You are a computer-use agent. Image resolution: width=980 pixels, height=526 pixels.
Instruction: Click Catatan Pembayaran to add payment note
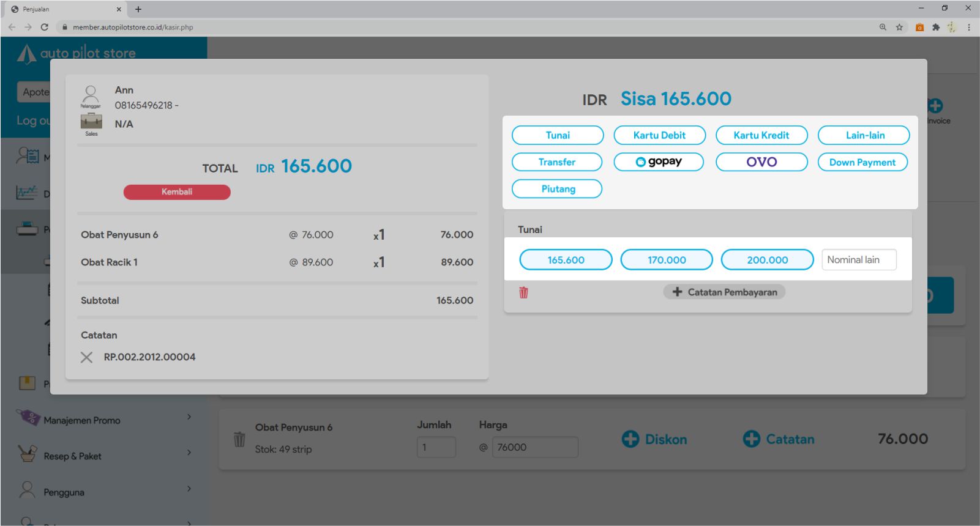pos(724,292)
